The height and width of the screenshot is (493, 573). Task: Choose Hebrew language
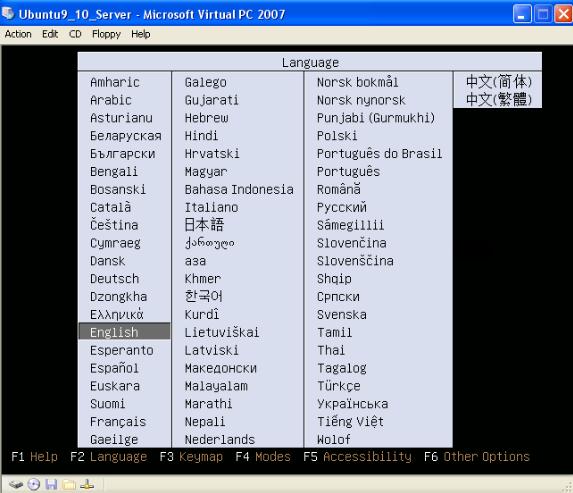(x=206, y=118)
